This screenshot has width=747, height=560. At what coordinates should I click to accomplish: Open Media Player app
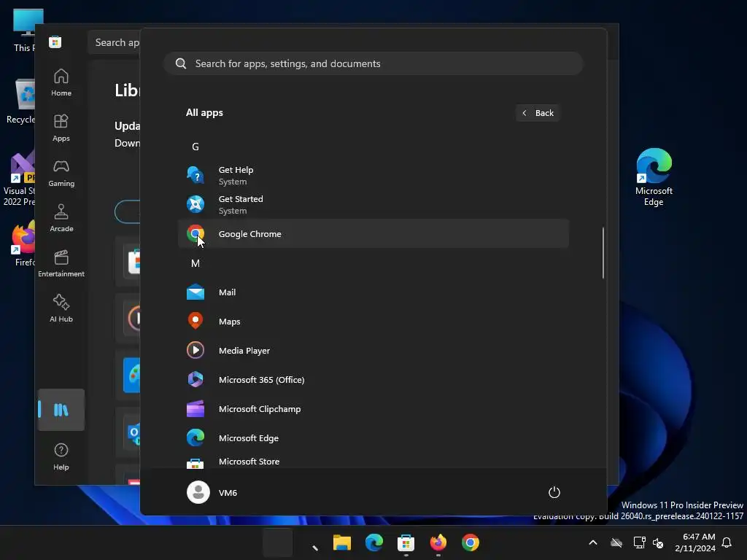coord(373,351)
